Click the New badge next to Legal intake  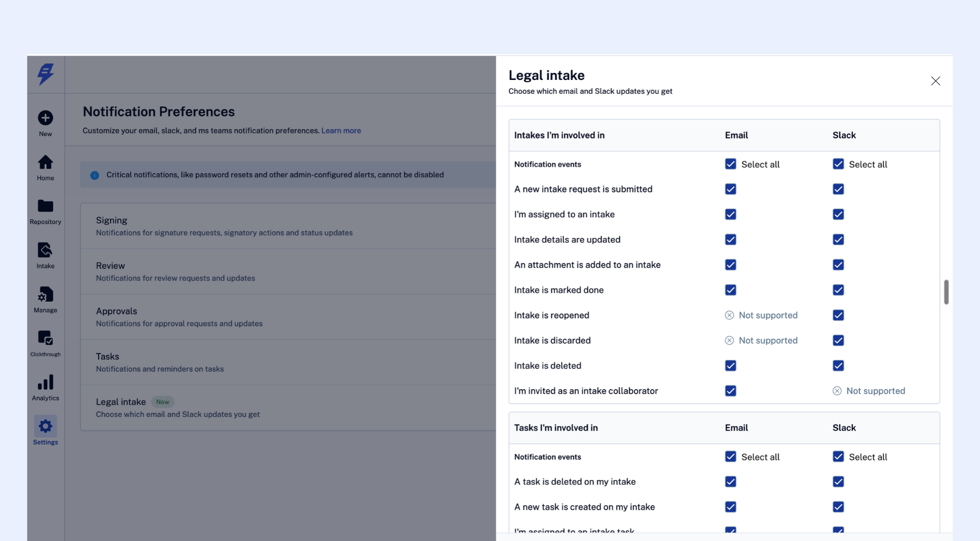pos(163,402)
